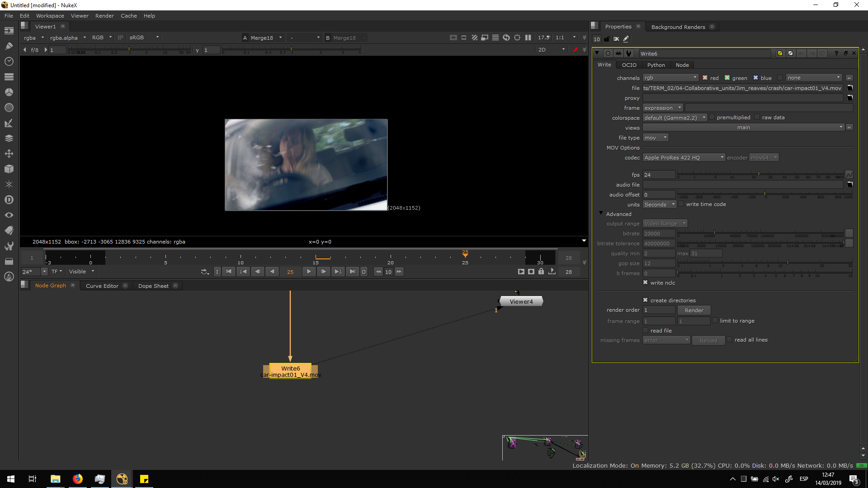This screenshot has height=488, width=868.
Task: Enable the premultiplied checkbox
Action: coord(712,117)
